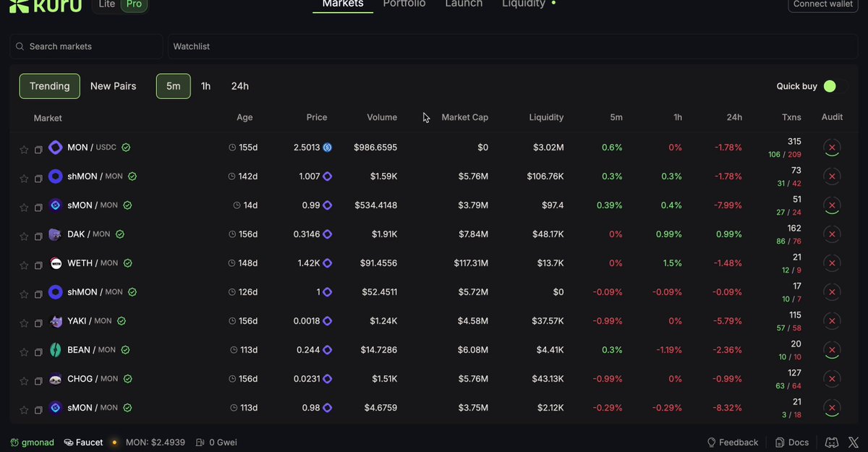Star the YAKI / MON market
This screenshot has width=868, height=452.
(x=24, y=322)
